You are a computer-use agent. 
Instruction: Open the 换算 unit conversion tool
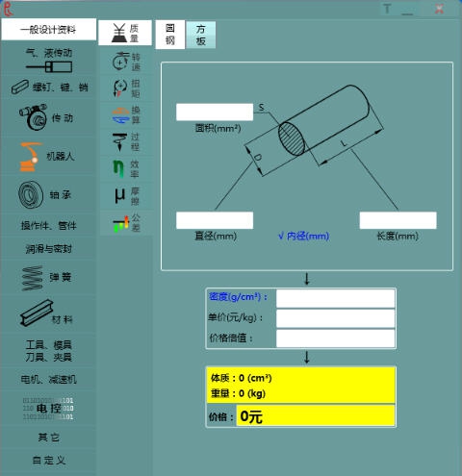pyautogui.click(x=126, y=115)
